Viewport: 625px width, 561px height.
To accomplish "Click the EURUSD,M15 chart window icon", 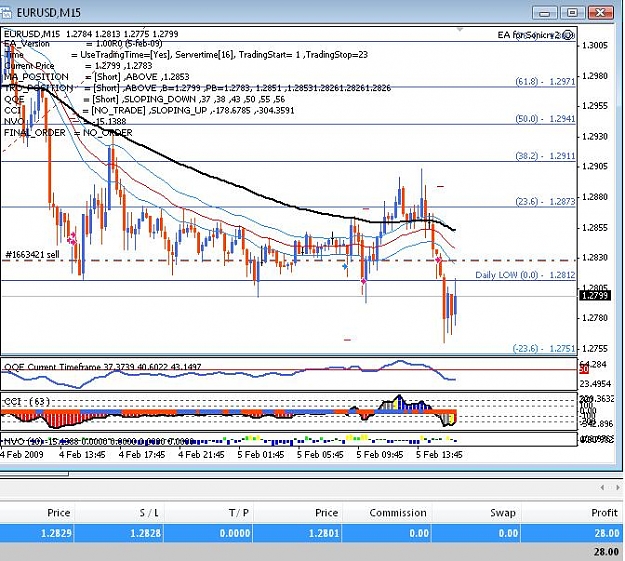I will (6, 13).
